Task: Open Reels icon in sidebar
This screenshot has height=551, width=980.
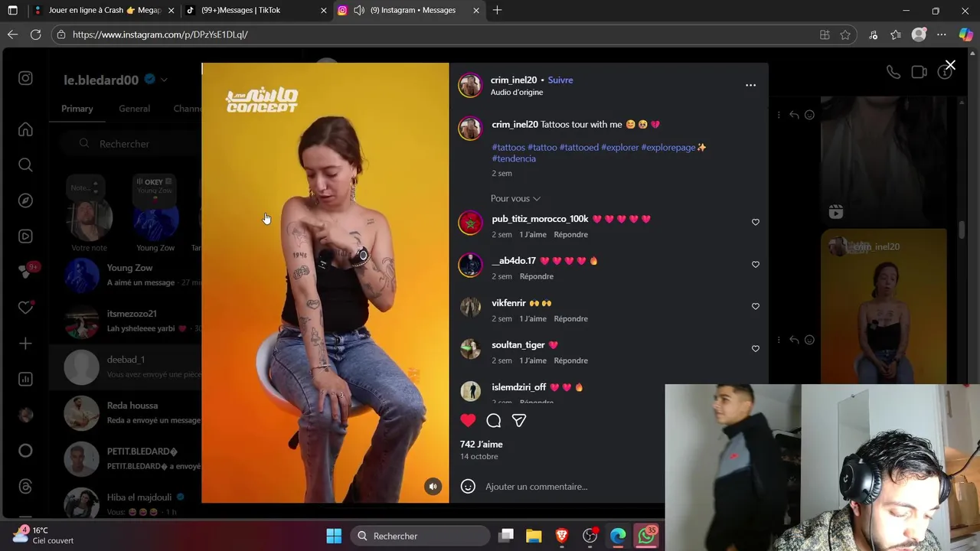Action: point(25,236)
